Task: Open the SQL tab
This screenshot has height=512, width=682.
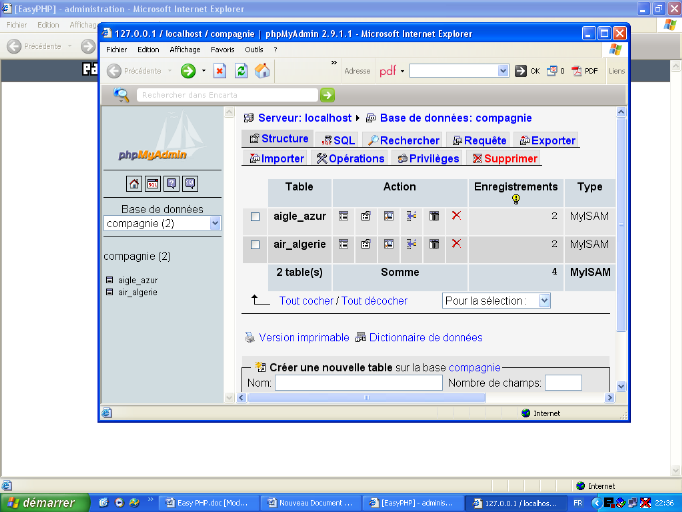Action: [338, 140]
